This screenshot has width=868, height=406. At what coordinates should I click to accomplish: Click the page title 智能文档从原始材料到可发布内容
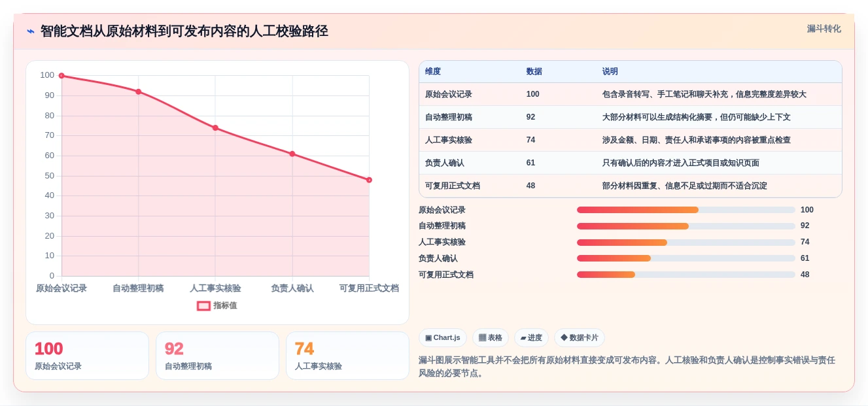point(184,31)
